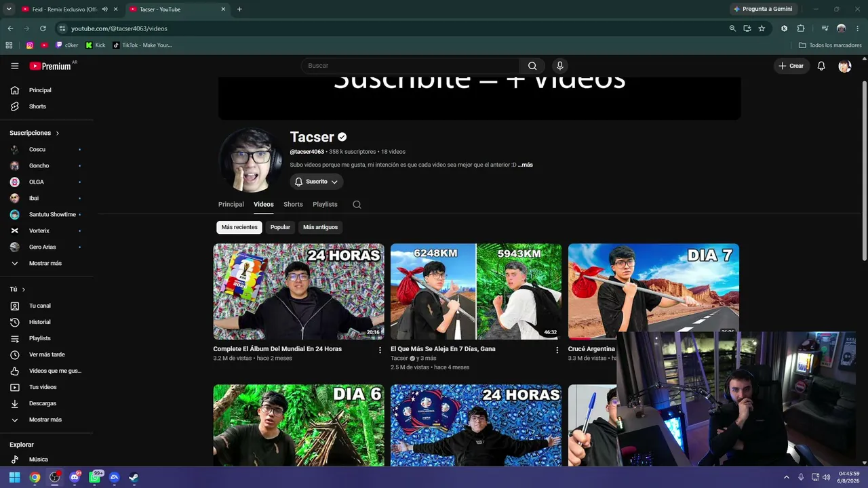This screenshot has width=868, height=488.
Task: Switch to the Playlists channel tab
Action: pos(325,205)
